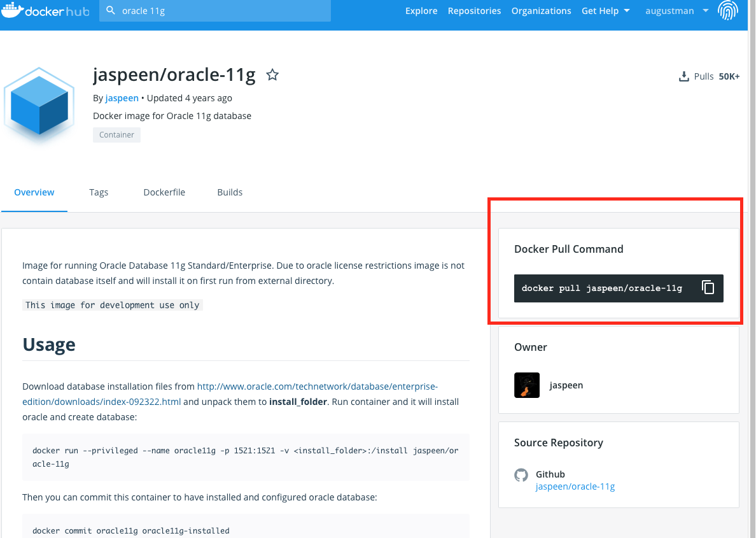This screenshot has height=538, width=756.
Task: Switch to the Tags tab
Action: click(x=99, y=192)
